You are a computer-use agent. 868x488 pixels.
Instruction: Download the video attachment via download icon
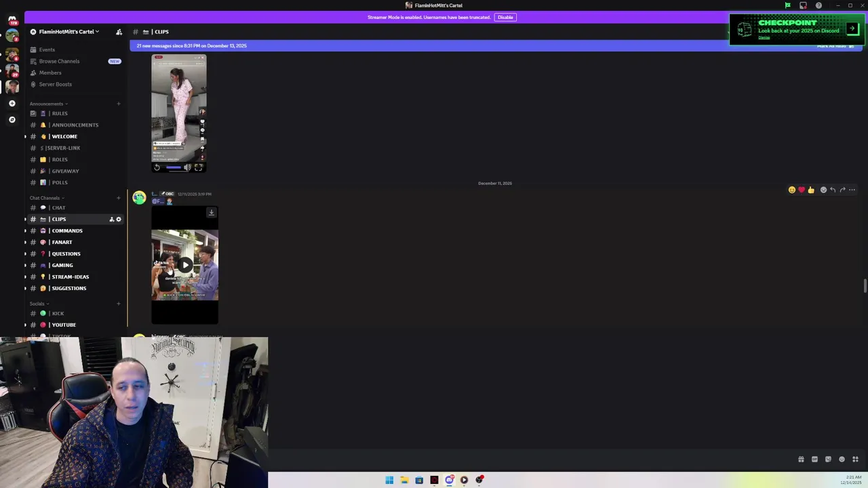[211, 213]
